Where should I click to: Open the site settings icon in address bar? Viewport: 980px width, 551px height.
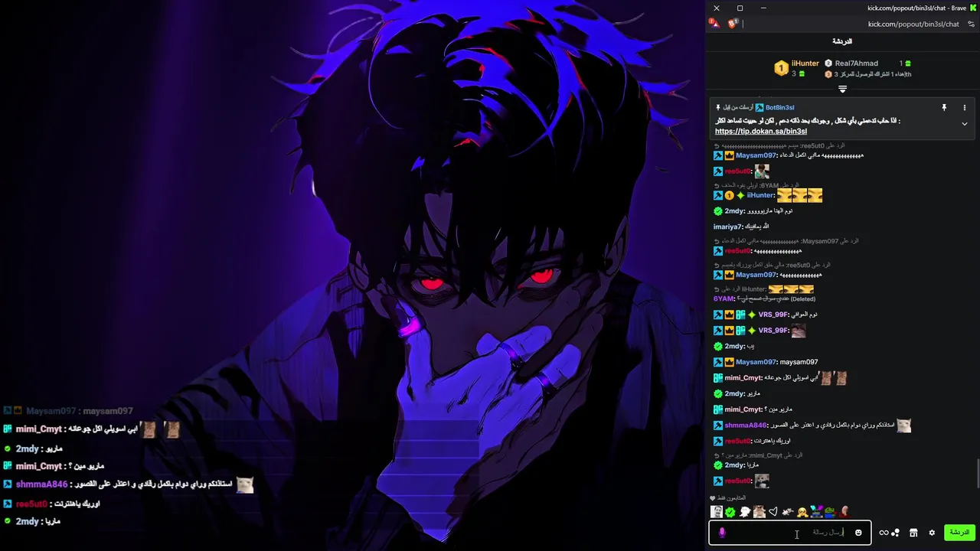click(x=972, y=24)
